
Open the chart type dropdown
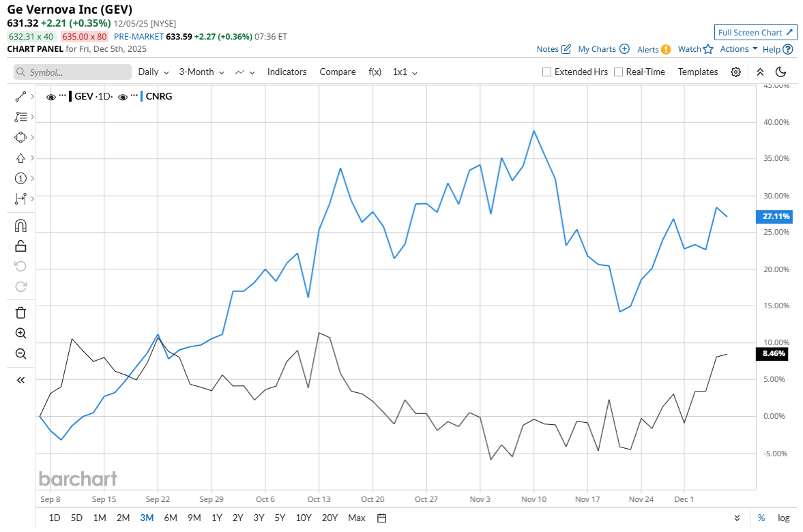245,72
